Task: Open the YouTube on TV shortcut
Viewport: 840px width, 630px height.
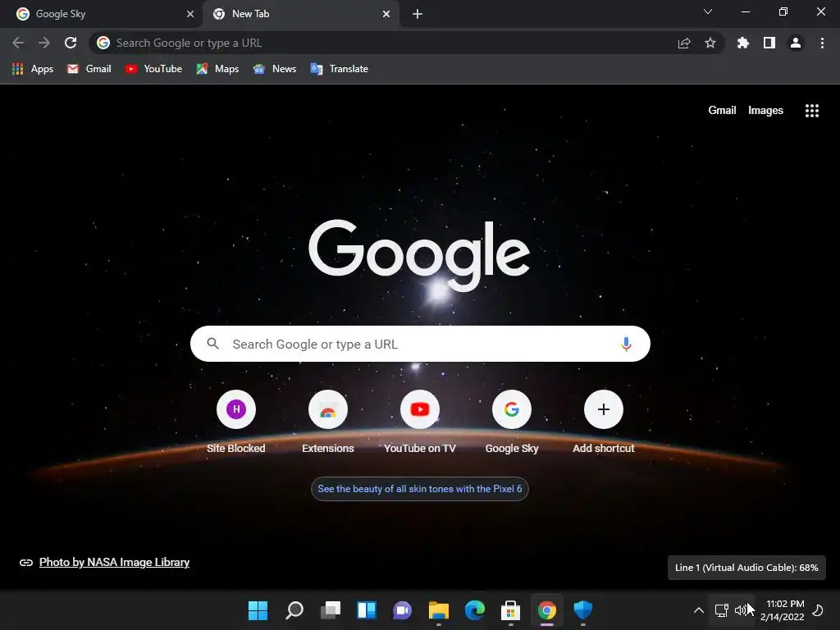Action: coord(419,422)
